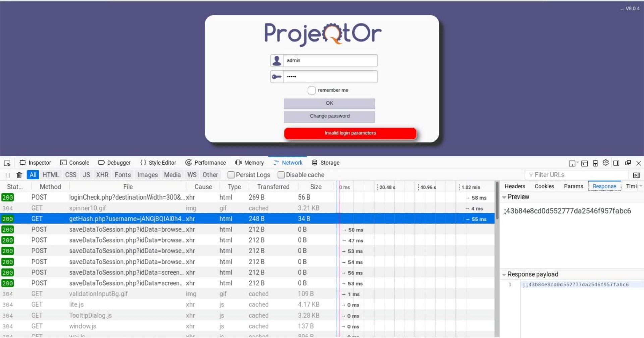Select the getHash.php request row
644x338 pixels.
coord(247,219)
